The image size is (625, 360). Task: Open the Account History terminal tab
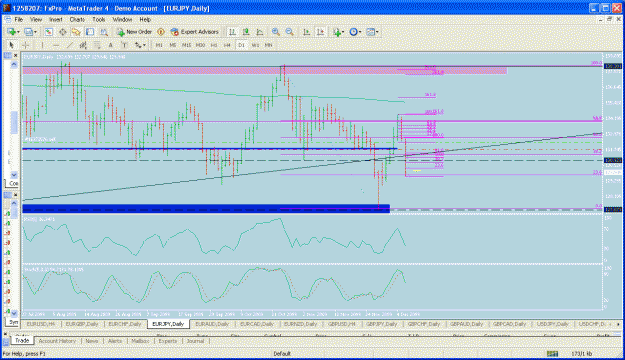click(x=57, y=341)
